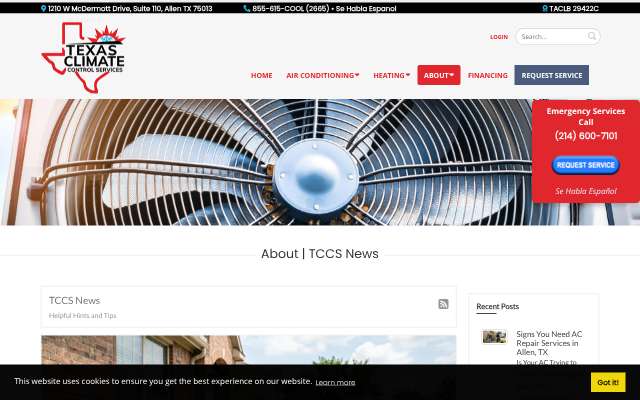This screenshot has height=400, width=640.
Task: Click the Recent Posts heading
Action: pyautogui.click(x=498, y=306)
